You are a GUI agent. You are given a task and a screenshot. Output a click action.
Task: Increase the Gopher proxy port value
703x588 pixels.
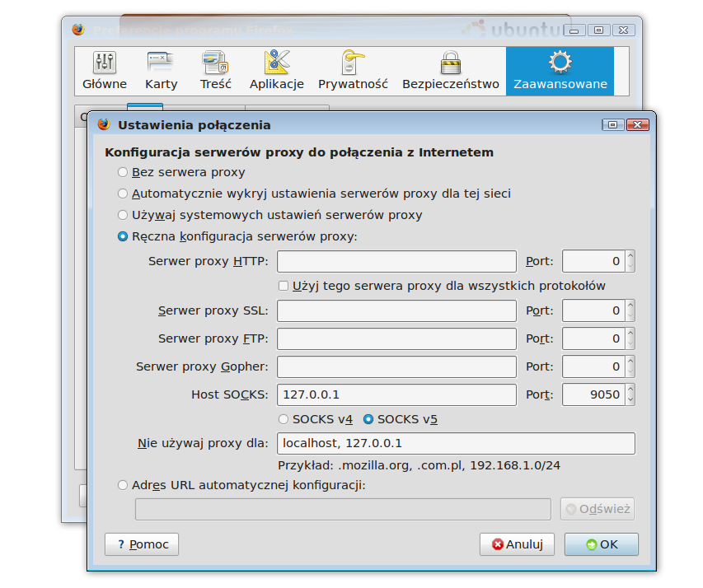[630, 362]
